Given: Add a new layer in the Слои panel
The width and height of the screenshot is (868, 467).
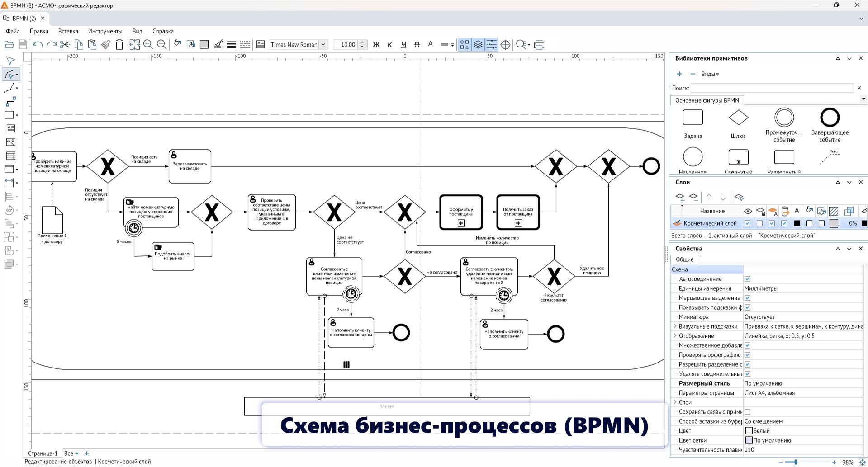Looking at the screenshot, I should point(680,197).
